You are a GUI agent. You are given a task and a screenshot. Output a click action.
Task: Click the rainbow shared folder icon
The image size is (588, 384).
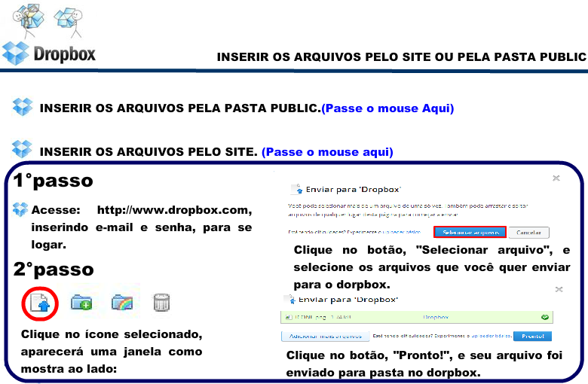tap(122, 302)
